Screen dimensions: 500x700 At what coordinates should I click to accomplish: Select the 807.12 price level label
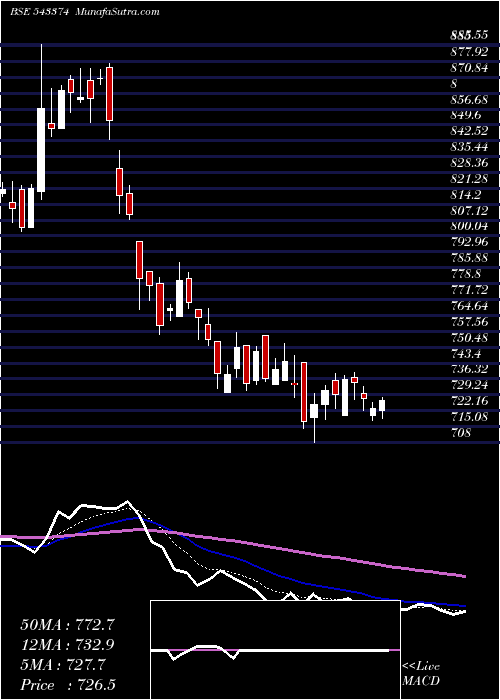[x=469, y=210]
